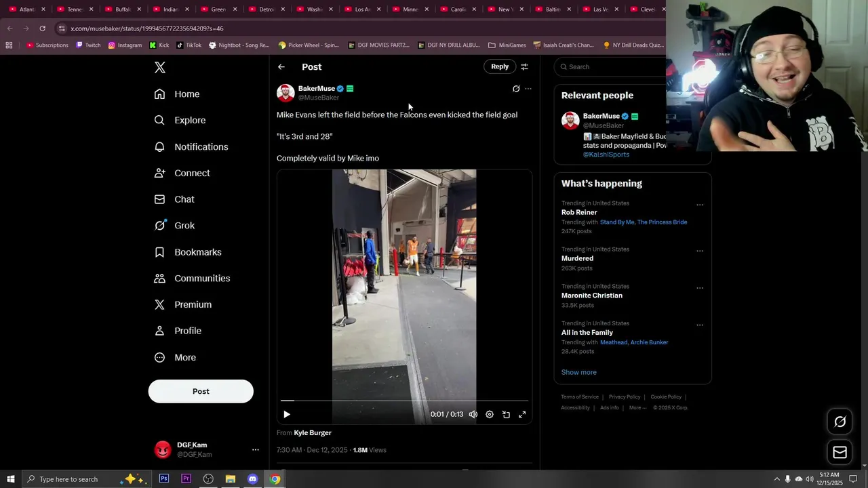
Task: Click the 7:30 AM Dec 12, 2025 timestamp
Action: [x=311, y=450]
